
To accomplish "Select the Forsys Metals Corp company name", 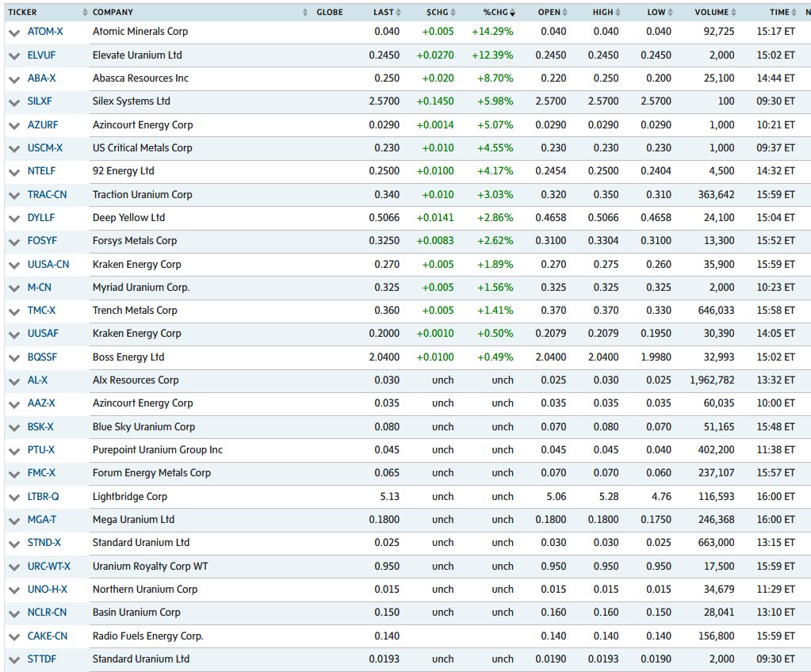I will (135, 241).
